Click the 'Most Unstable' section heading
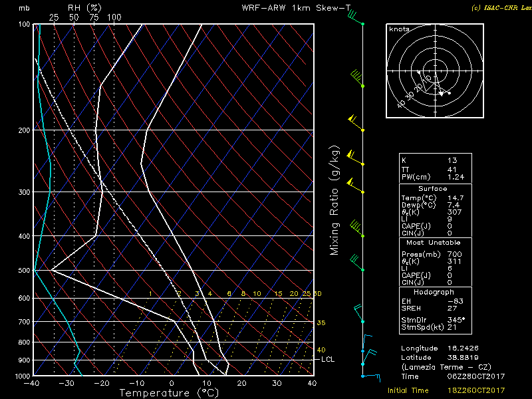 point(434,243)
